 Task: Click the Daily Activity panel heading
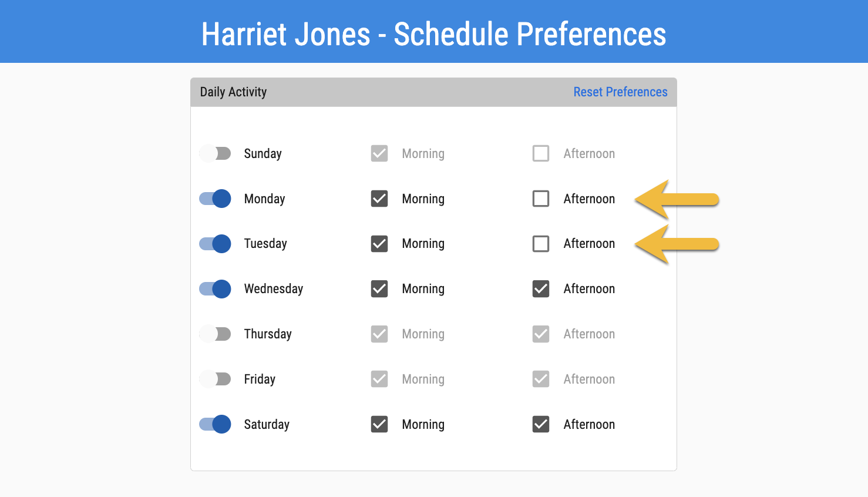pyautogui.click(x=233, y=92)
